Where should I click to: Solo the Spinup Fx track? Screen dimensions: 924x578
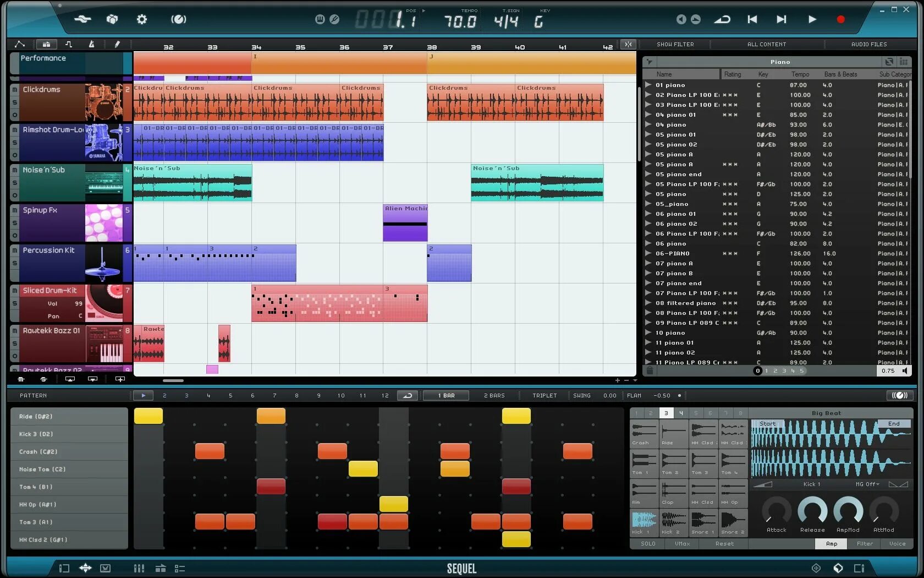[15, 223]
